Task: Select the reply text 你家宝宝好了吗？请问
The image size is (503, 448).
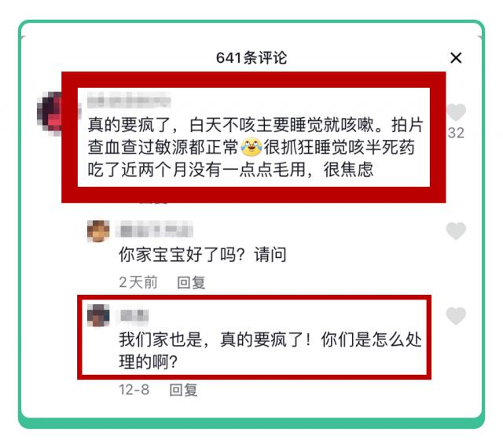Action: point(203,255)
